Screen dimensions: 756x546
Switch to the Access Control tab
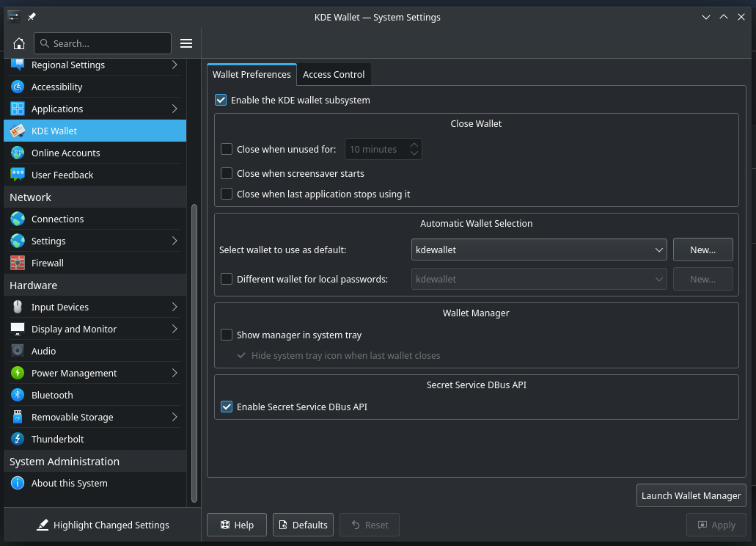pos(334,74)
